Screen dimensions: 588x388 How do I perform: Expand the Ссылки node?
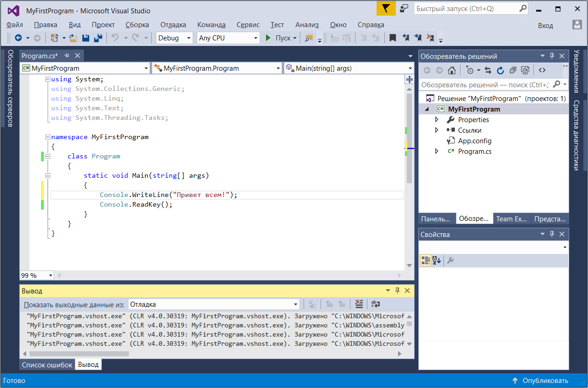(x=437, y=130)
